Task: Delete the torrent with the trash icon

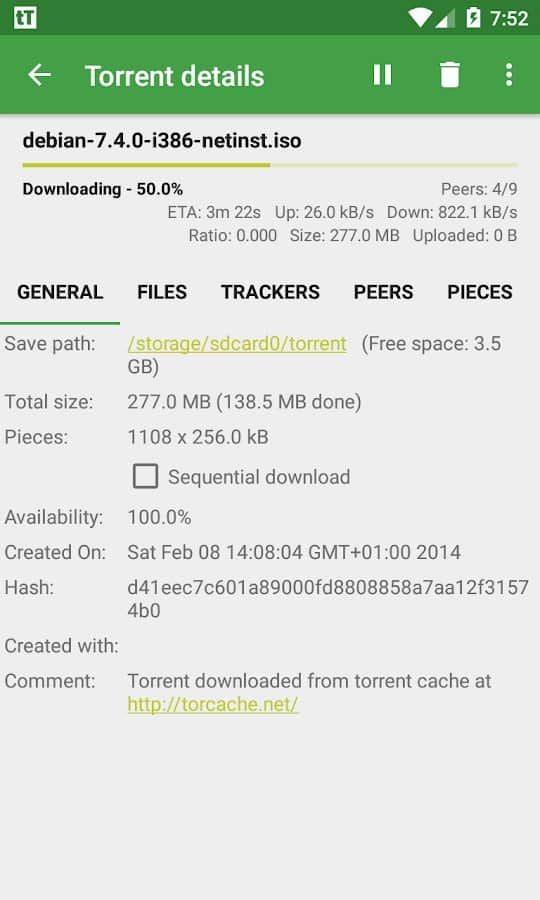Action: 450,75
